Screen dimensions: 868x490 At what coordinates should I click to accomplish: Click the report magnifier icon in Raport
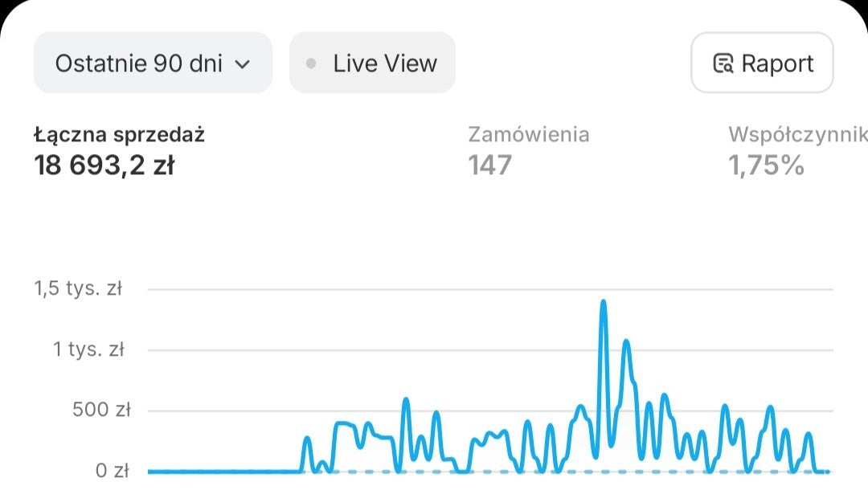tap(723, 63)
